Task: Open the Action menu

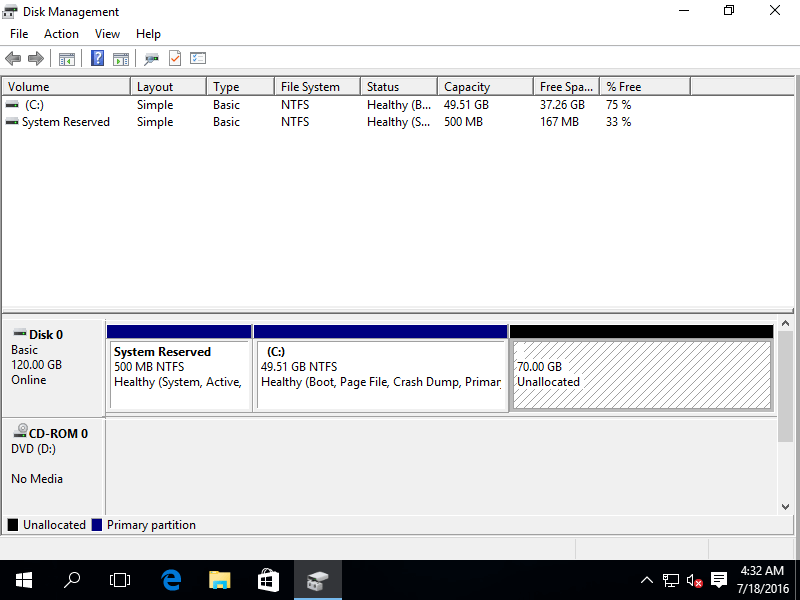Action: tap(61, 34)
